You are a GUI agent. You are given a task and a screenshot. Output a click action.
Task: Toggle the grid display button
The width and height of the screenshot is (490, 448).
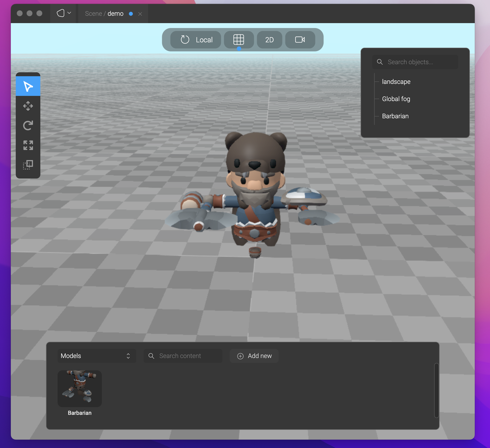click(238, 40)
